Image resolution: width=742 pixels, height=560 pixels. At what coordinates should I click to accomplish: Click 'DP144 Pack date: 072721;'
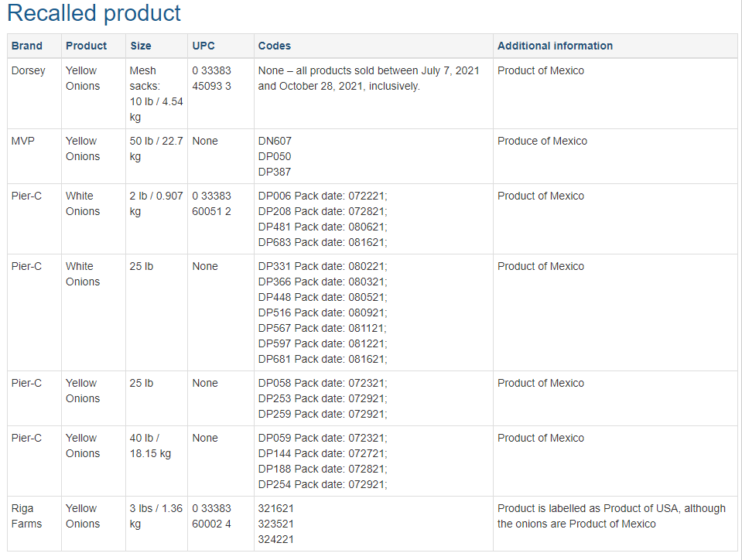pyautogui.click(x=323, y=453)
